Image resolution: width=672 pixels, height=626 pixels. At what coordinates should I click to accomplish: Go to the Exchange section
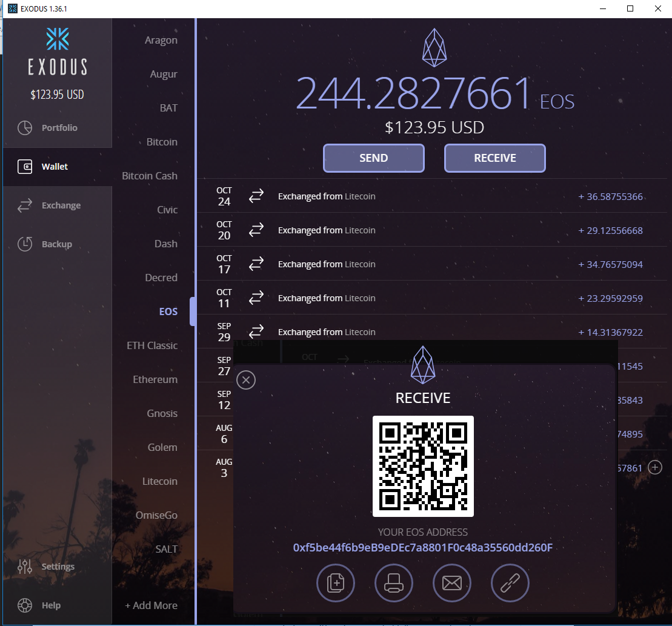[x=58, y=205]
